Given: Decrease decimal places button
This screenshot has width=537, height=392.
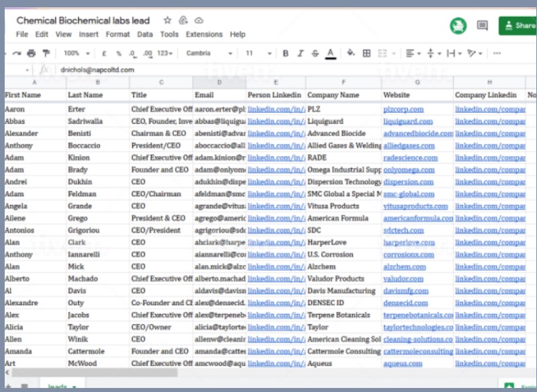Looking at the screenshot, I should (x=132, y=54).
